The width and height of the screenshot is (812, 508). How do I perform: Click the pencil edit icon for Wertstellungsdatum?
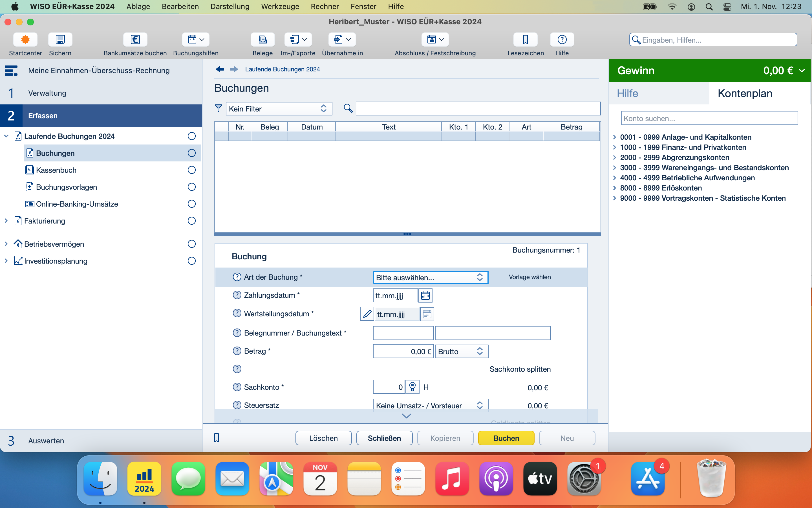point(367,314)
